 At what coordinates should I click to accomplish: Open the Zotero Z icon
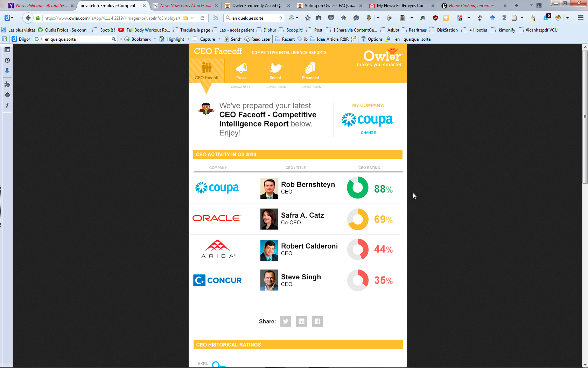(x=504, y=18)
